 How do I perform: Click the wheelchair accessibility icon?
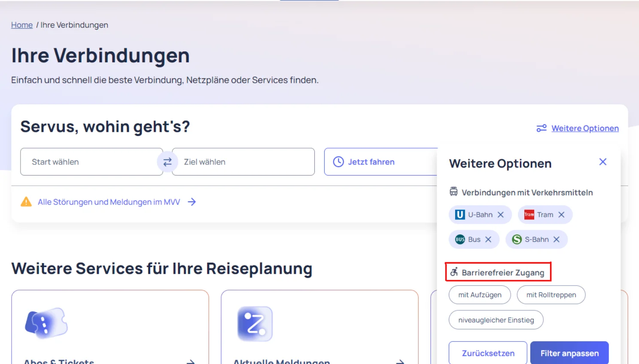click(x=454, y=272)
